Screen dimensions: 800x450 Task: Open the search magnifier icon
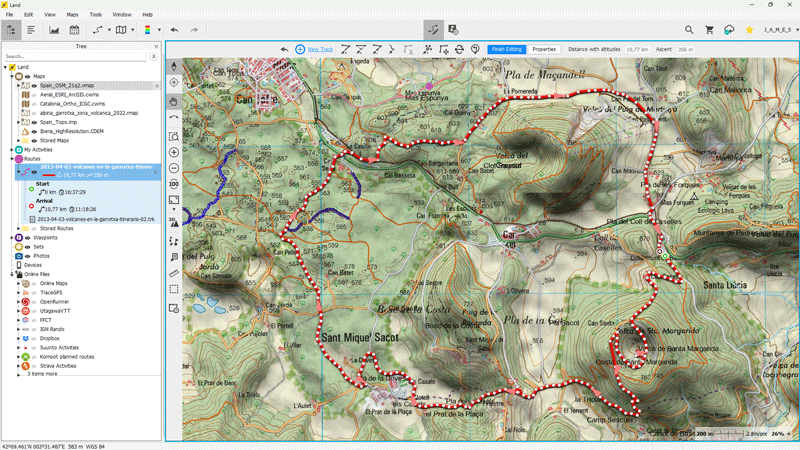pos(689,30)
